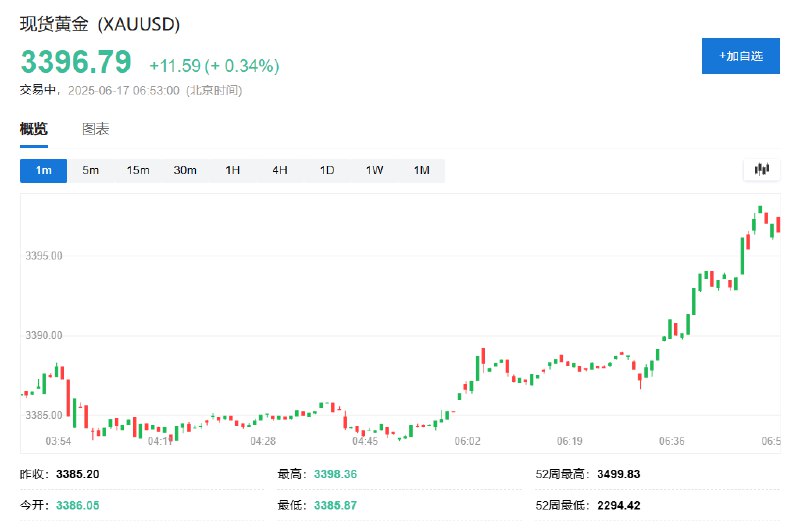800x529 pixels.
Task: Click the 04:28 time axis label
Action: (x=263, y=441)
